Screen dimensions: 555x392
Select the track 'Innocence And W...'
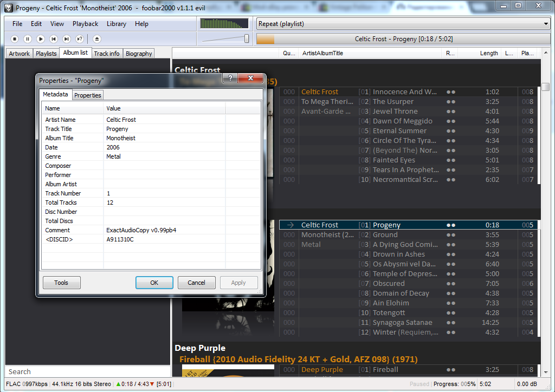coord(409,92)
